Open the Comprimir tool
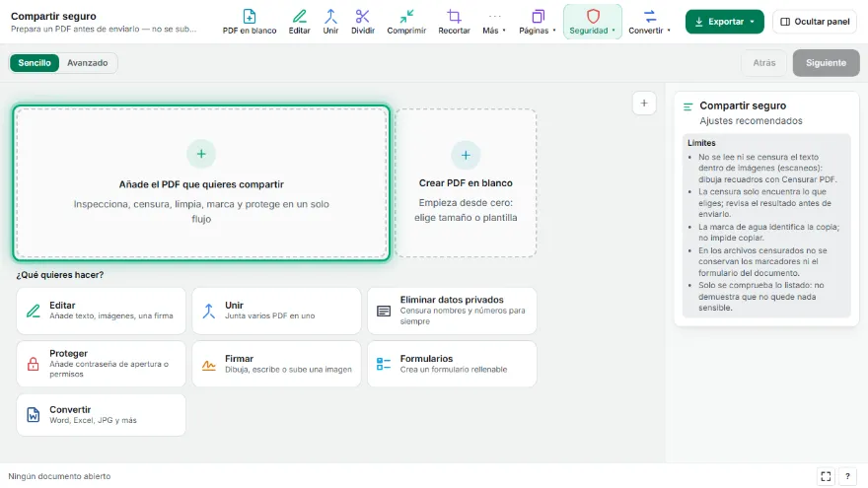This screenshot has height=488, width=868. [406, 22]
